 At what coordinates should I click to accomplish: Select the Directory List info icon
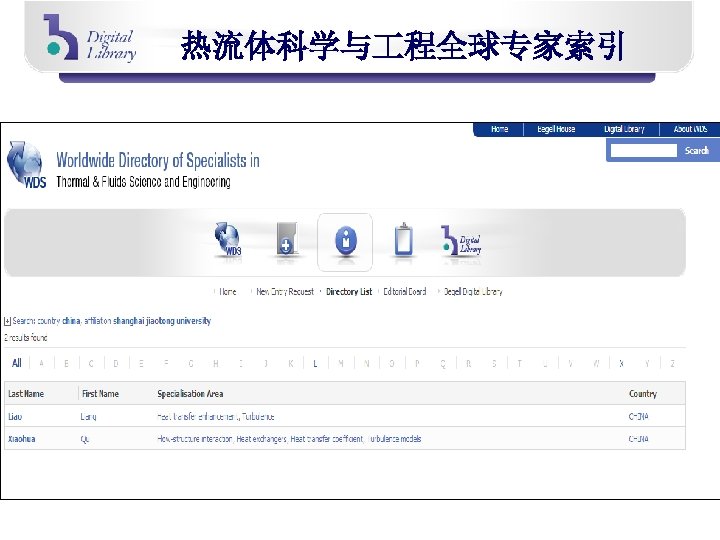346,241
